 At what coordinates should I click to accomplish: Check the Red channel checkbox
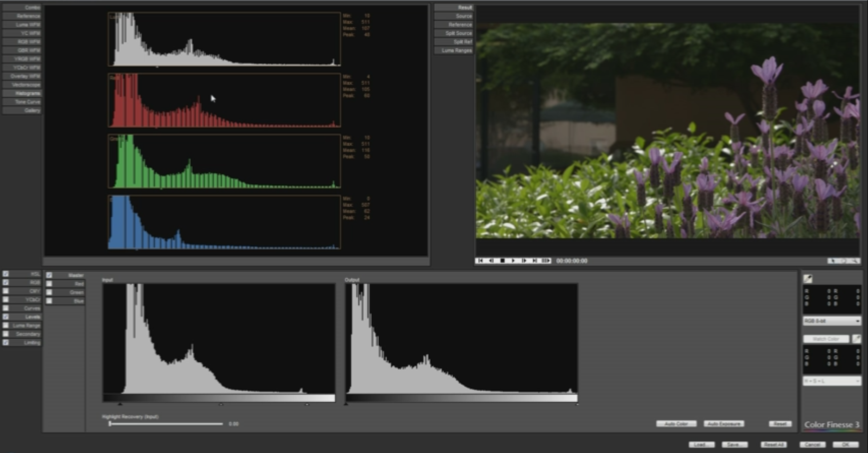coord(49,283)
